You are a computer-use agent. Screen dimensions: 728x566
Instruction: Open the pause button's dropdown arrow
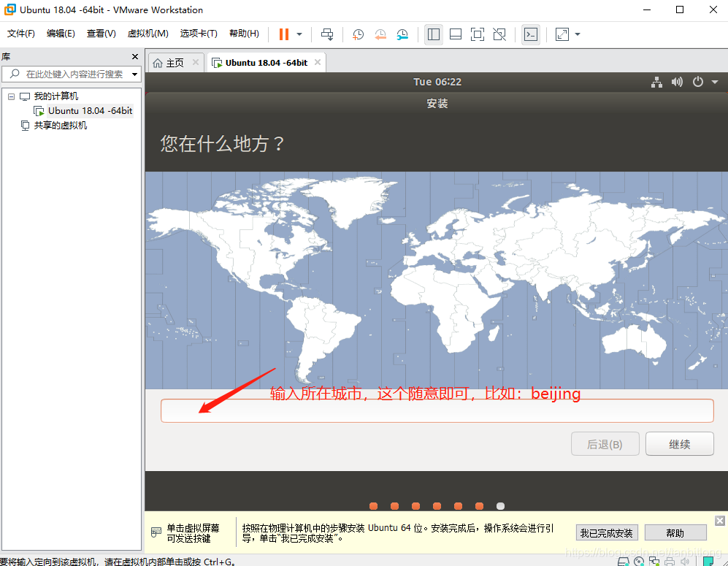(x=299, y=34)
